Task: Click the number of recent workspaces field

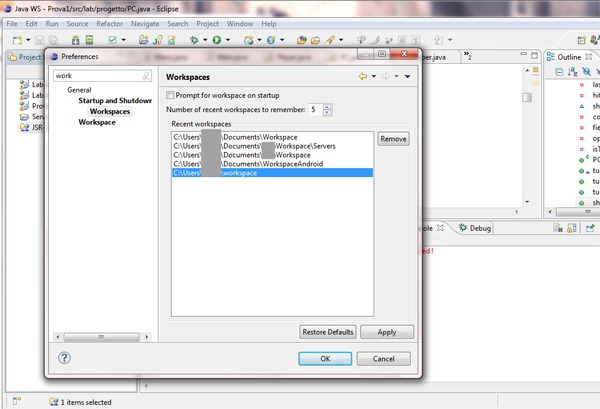Action: (316, 109)
